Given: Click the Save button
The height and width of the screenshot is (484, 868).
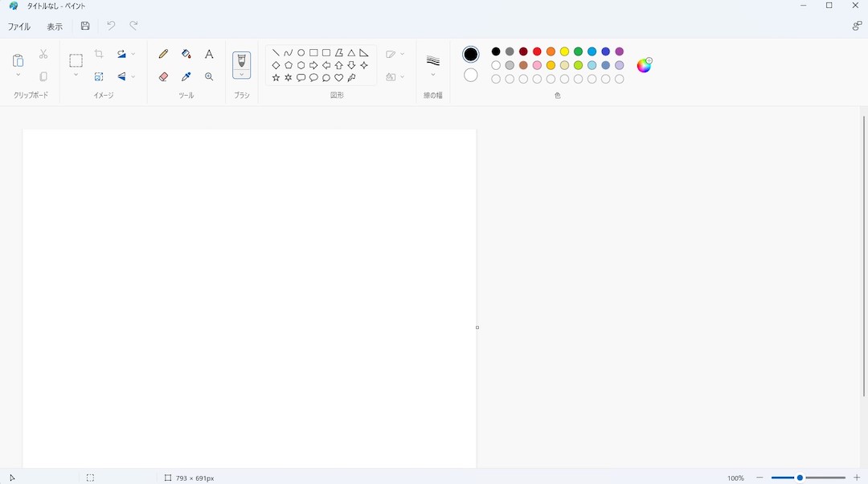Looking at the screenshot, I should click(x=85, y=26).
